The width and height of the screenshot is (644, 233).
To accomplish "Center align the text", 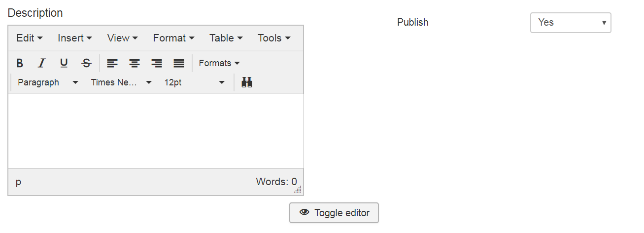I will coord(135,63).
